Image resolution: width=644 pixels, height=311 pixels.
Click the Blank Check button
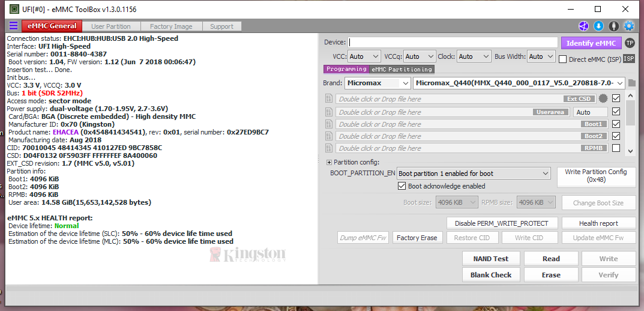(491, 275)
